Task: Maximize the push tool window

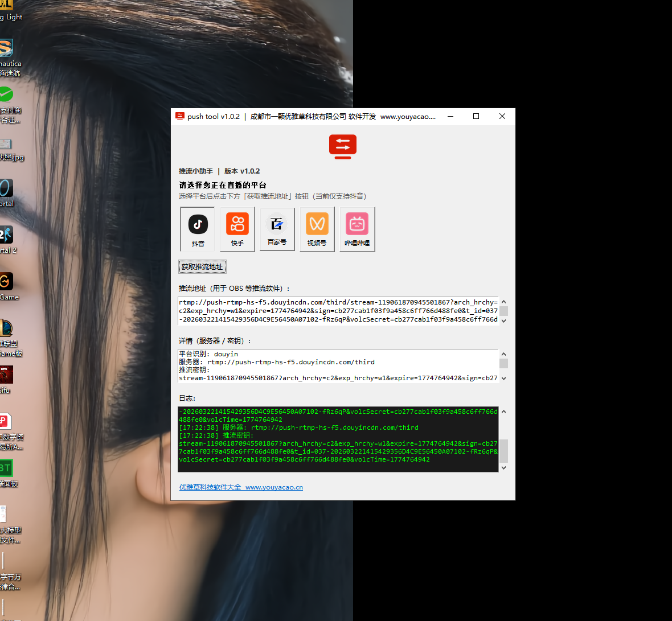Action: (x=476, y=117)
